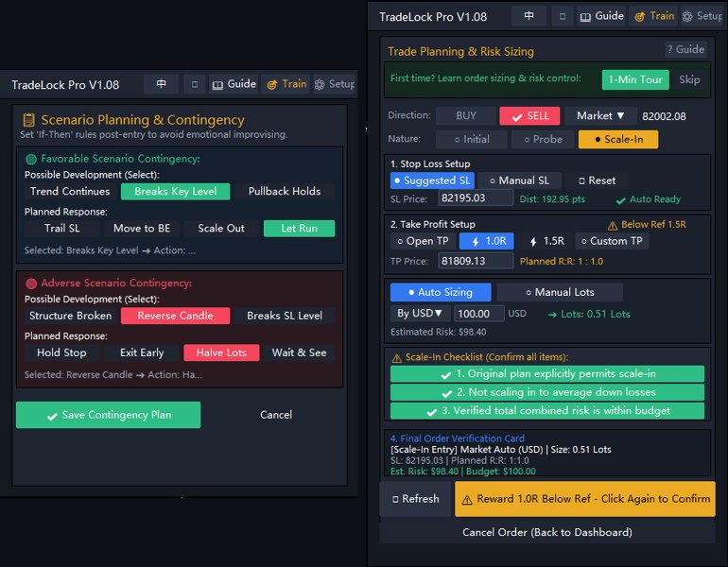This screenshot has width=728, height=567.
Task: Select BUY direction
Action: click(x=465, y=116)
